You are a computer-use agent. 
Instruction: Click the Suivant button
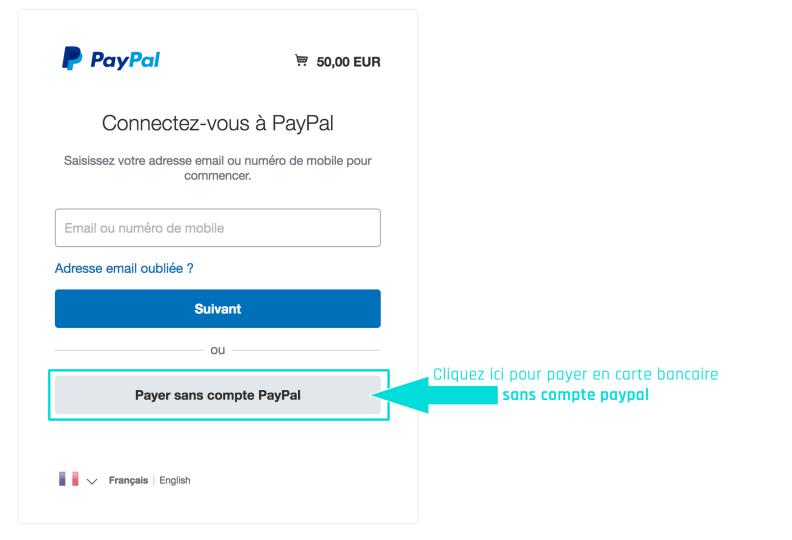pyautogui.click(x=218, y=309)
